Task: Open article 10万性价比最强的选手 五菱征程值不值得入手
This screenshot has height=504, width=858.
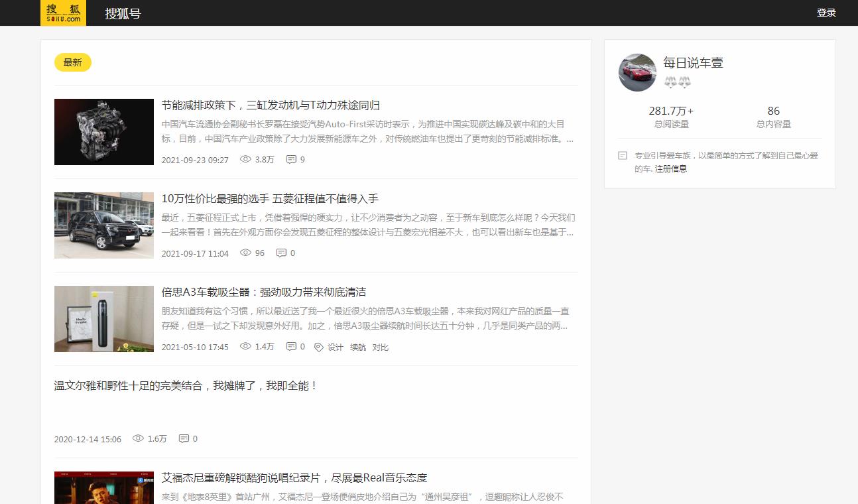Action: [270, 199]
